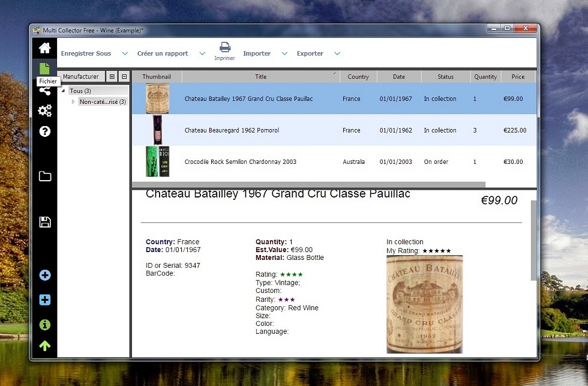Sort by the Date column header
Viewport: 588px width, 386px height.
coord(399,76)
